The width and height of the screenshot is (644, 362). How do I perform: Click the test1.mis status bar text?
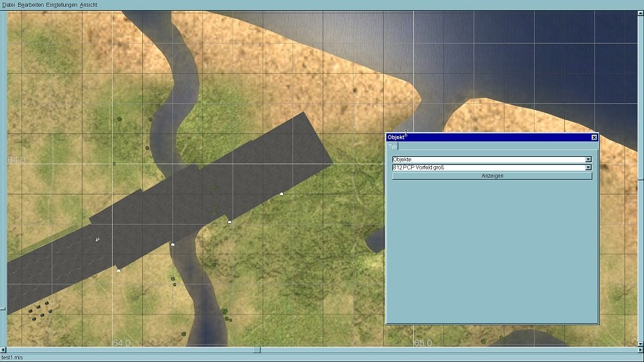[12, 357]
